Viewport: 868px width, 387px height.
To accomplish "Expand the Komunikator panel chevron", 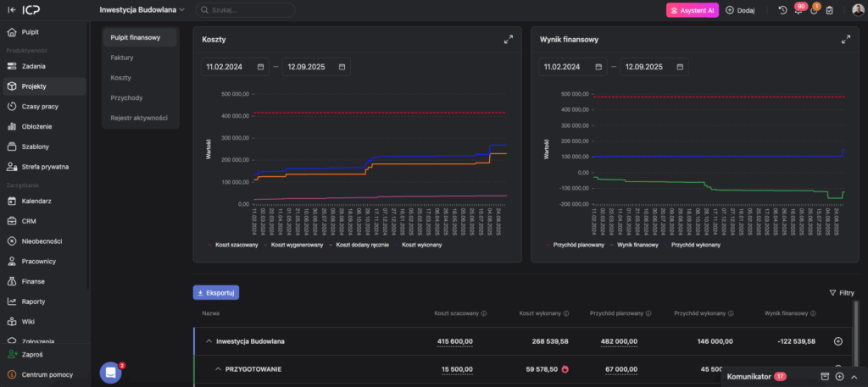I will pos(854,376).
